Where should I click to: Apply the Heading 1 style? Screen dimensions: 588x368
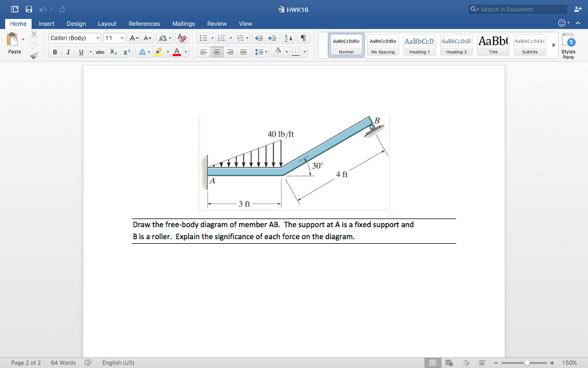[x=419, y=44]
